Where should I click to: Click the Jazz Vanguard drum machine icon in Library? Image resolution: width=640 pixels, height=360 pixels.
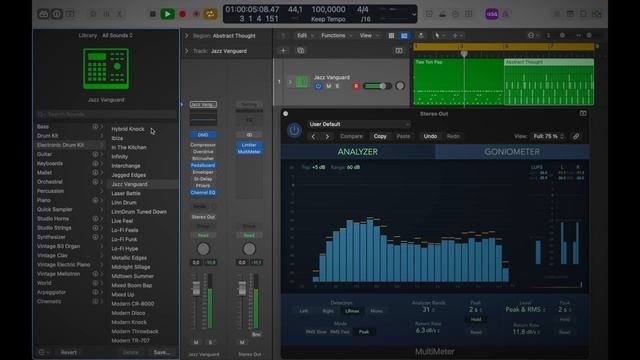(106, 68)
